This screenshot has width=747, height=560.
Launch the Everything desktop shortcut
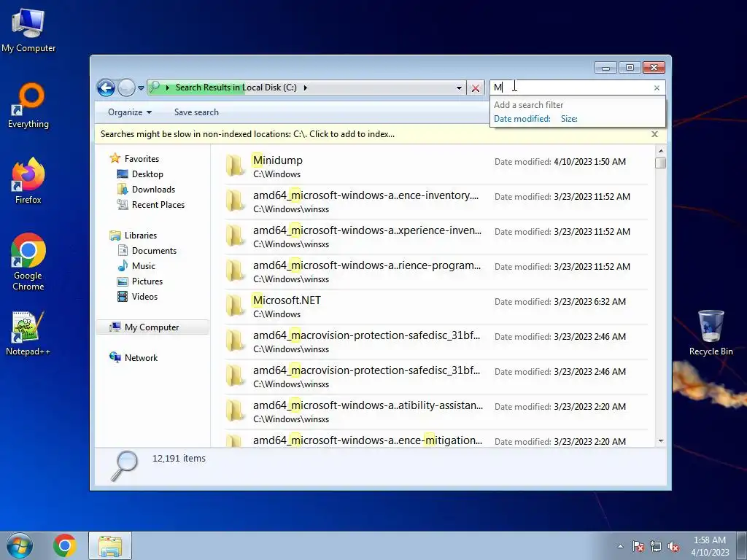(x=28, y=106)
